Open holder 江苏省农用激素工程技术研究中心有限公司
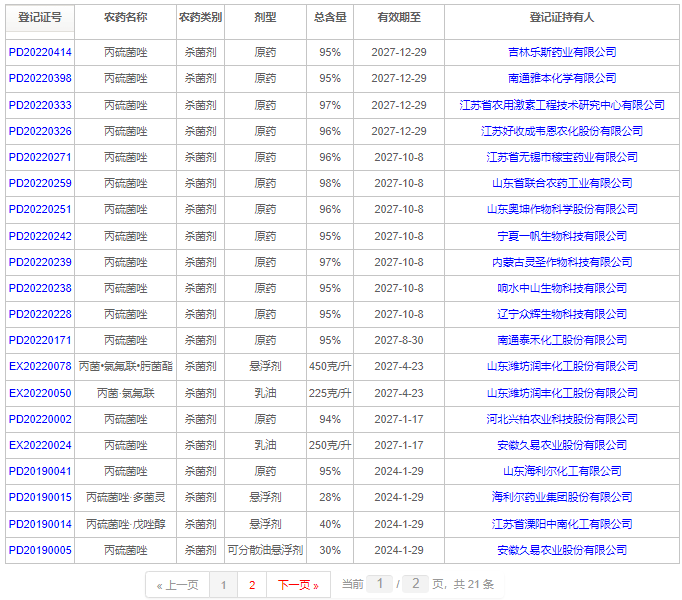This screenshot has height=600, width=682. (562, 105)
